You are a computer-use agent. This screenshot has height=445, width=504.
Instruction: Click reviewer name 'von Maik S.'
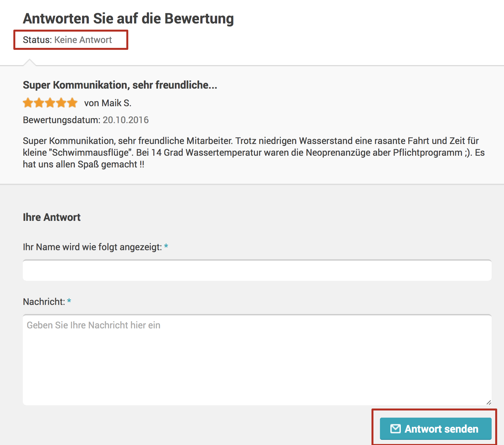(108, 103)
